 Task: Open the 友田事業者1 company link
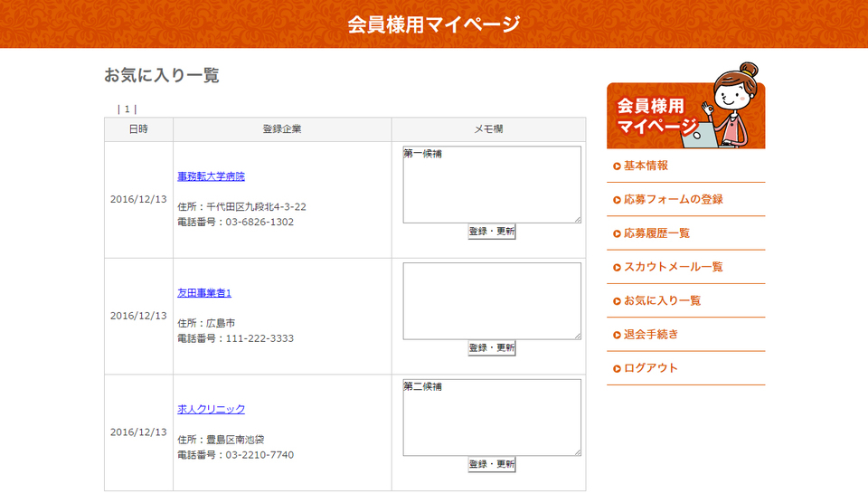point(204,292)
